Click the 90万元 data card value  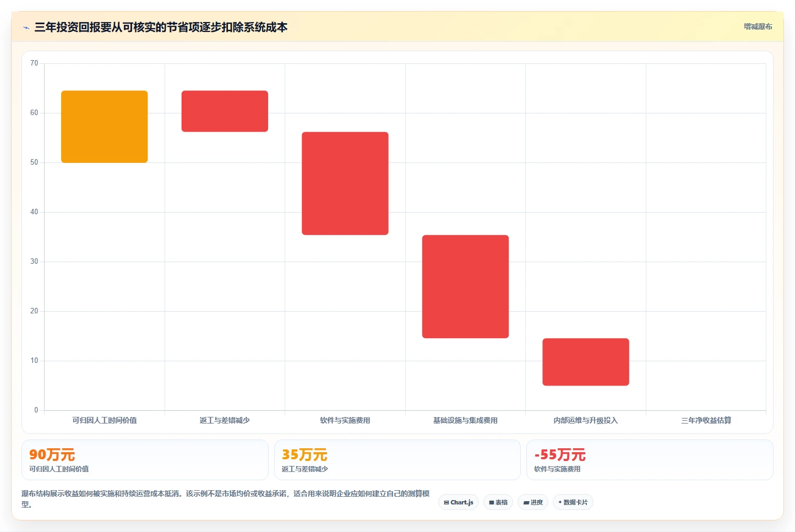click(52, 455)
